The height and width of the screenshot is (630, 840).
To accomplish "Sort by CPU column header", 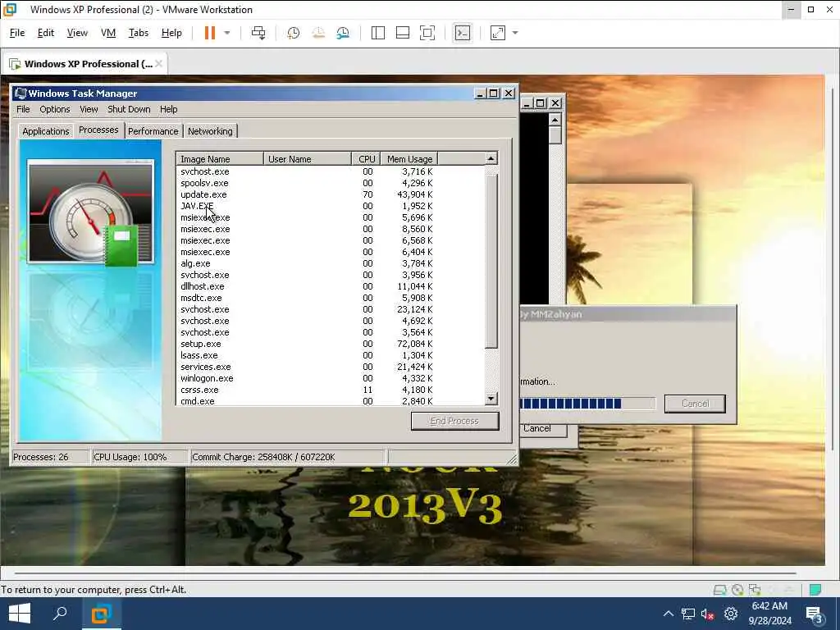I will tap(367, 159).
